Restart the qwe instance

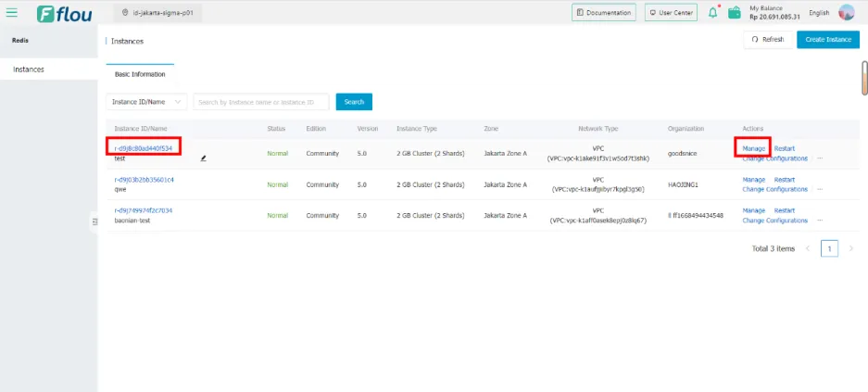tap(785, 180)
